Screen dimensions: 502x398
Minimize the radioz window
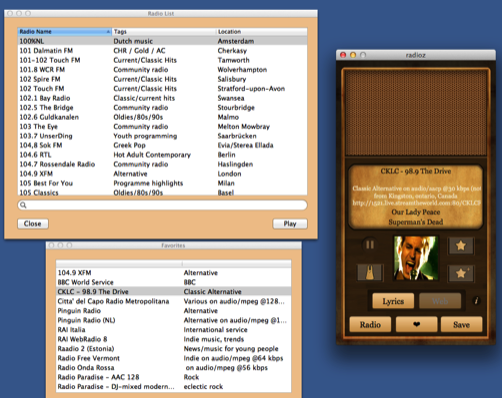tap(353, 55)
